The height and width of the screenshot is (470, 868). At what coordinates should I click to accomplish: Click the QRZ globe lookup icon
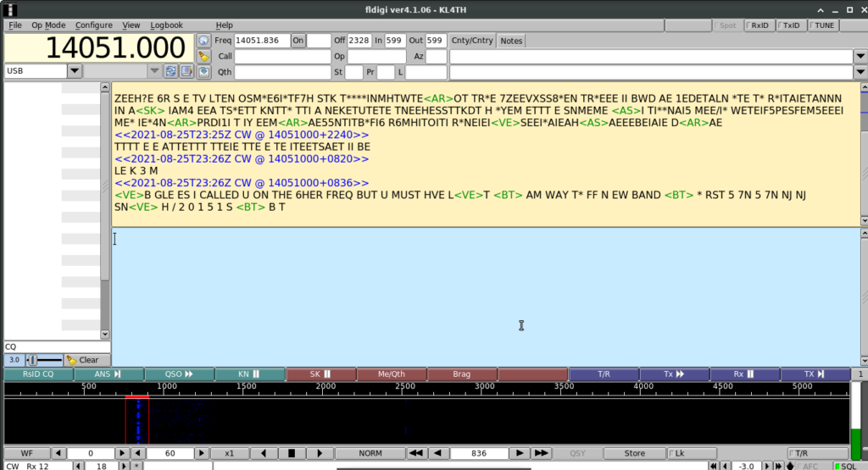(x=203, y=41)
